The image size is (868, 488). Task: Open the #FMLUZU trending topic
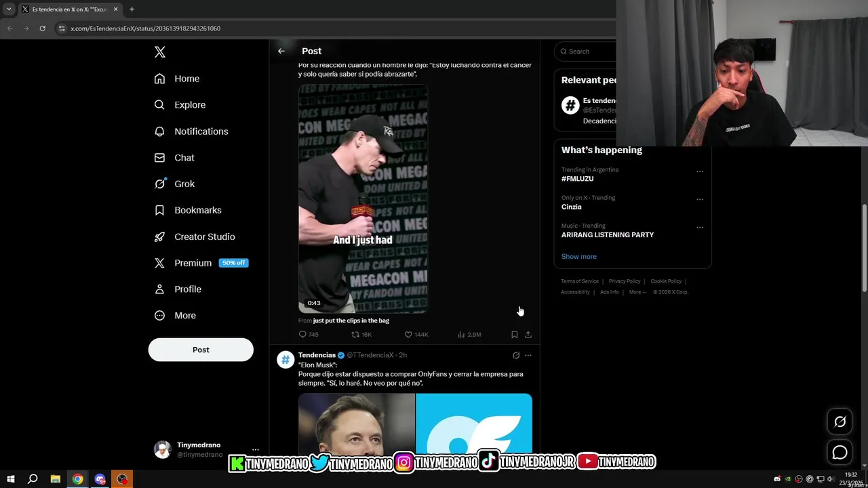(577, 179)
